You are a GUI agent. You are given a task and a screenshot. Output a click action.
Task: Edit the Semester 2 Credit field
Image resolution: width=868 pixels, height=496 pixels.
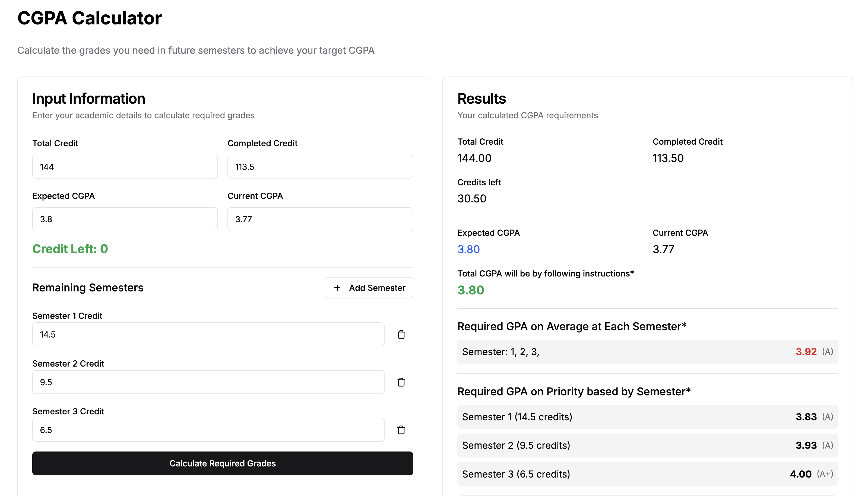(x=208, y=382)
